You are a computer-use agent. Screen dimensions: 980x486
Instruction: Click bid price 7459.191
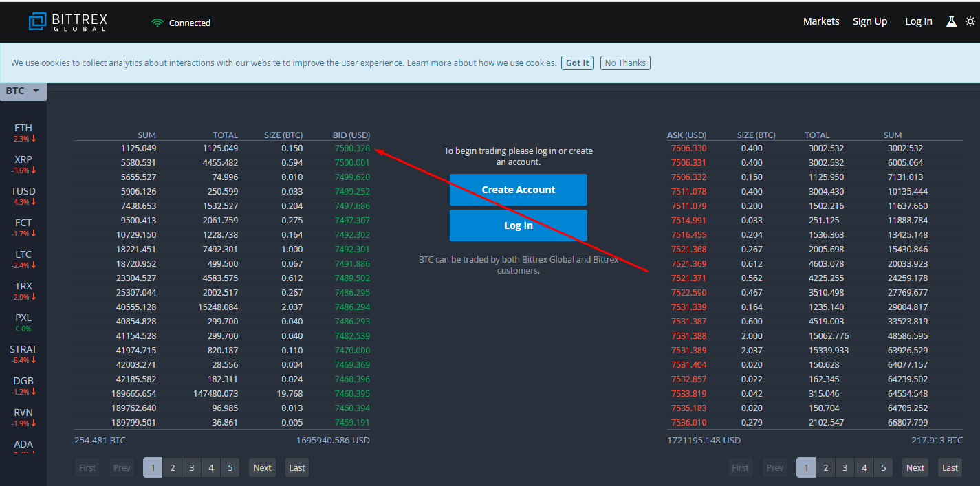pos(352,422)
